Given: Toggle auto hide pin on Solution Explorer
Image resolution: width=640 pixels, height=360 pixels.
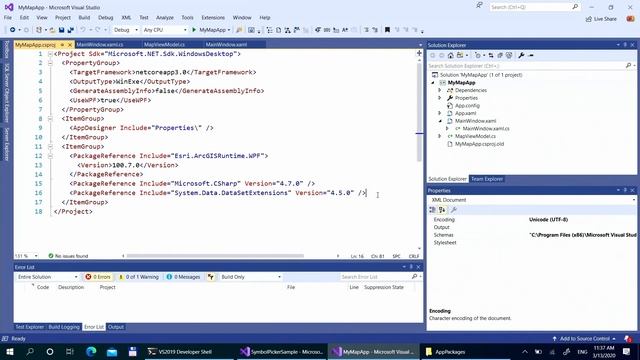Looking at the screenshot, I should pyautogui.click(x=625, y=45).
